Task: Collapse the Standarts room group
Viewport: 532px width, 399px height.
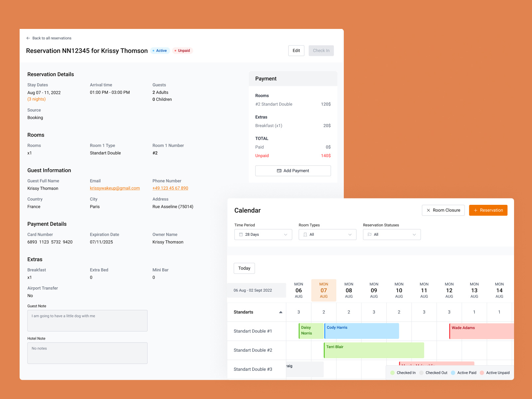Action: [281, 312]
